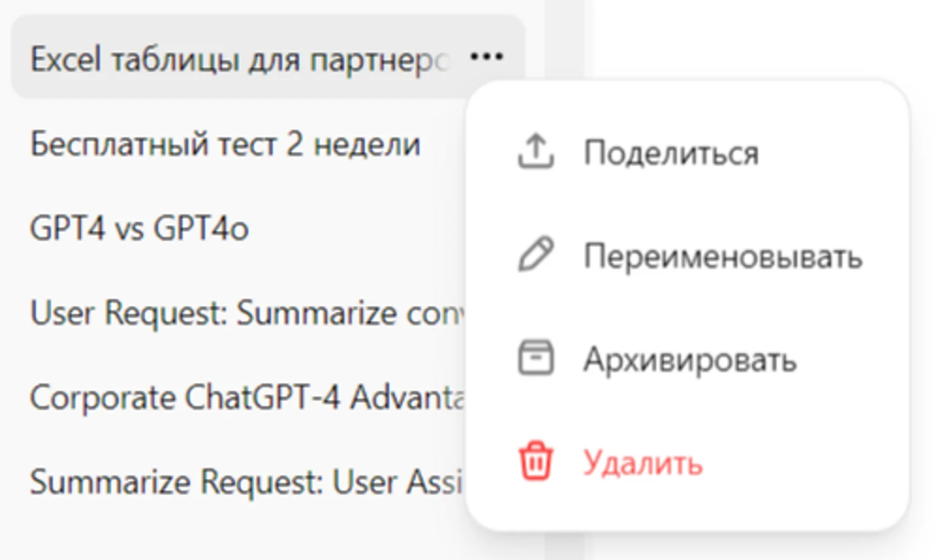
Task: Click the archive box icon
Action: coord(536,358)
